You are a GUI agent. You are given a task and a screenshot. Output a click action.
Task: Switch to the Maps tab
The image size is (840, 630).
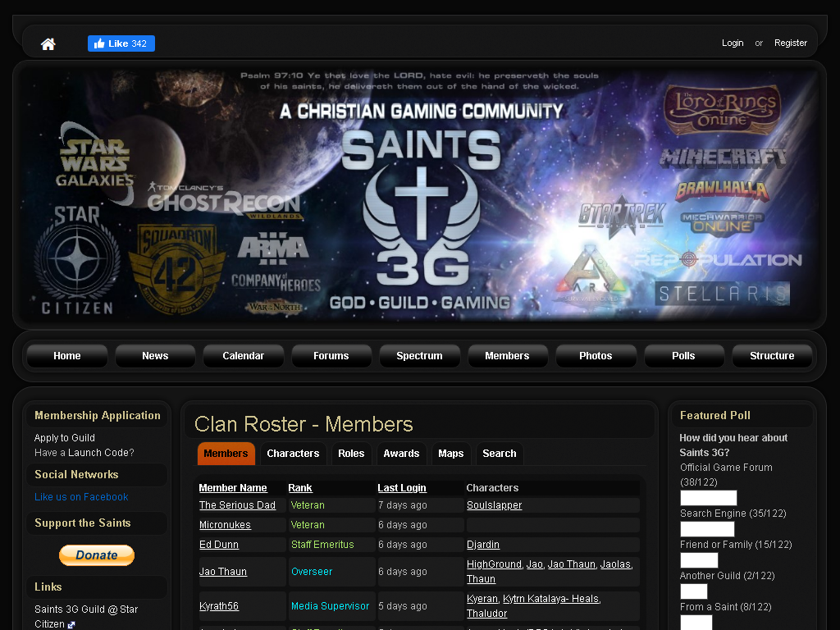tap(451, 453)
